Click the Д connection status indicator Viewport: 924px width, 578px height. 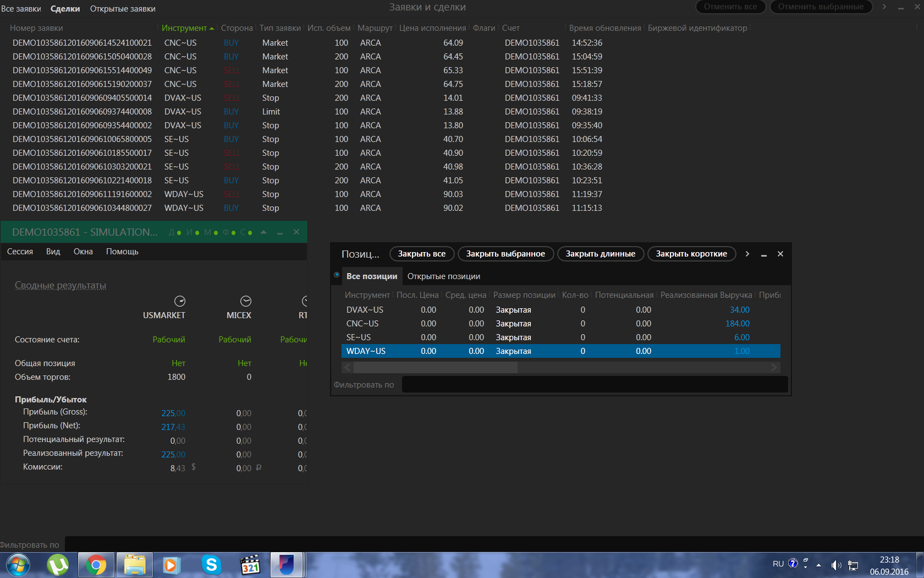tap(175, 232)
